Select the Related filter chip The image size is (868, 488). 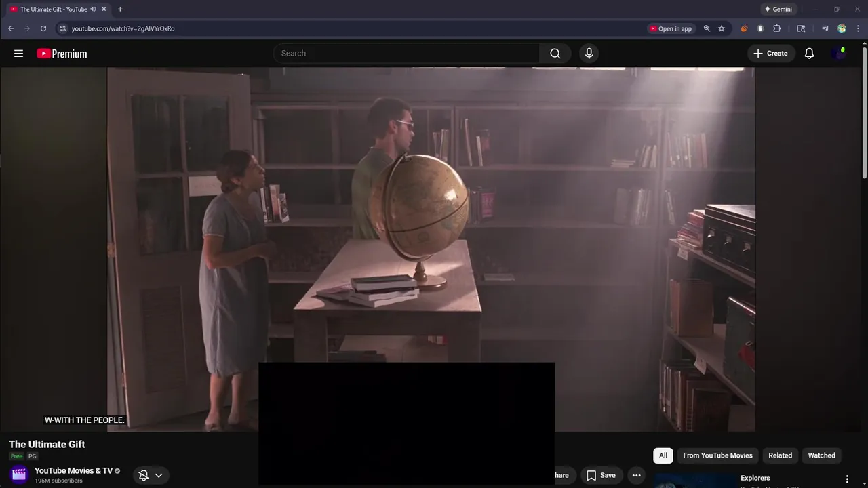coord(780,455)
